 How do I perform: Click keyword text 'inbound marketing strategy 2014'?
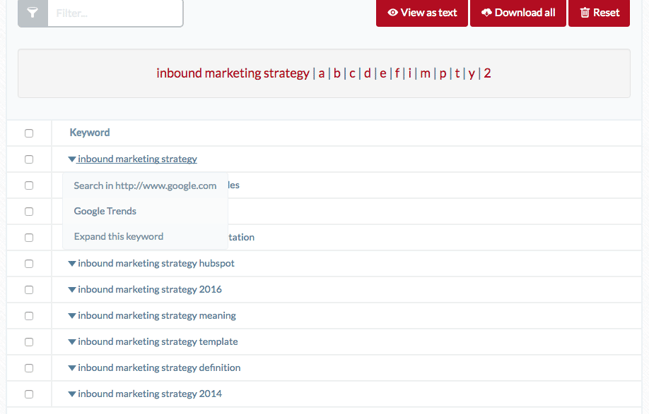pyautogui.click(x=150, y=394)
